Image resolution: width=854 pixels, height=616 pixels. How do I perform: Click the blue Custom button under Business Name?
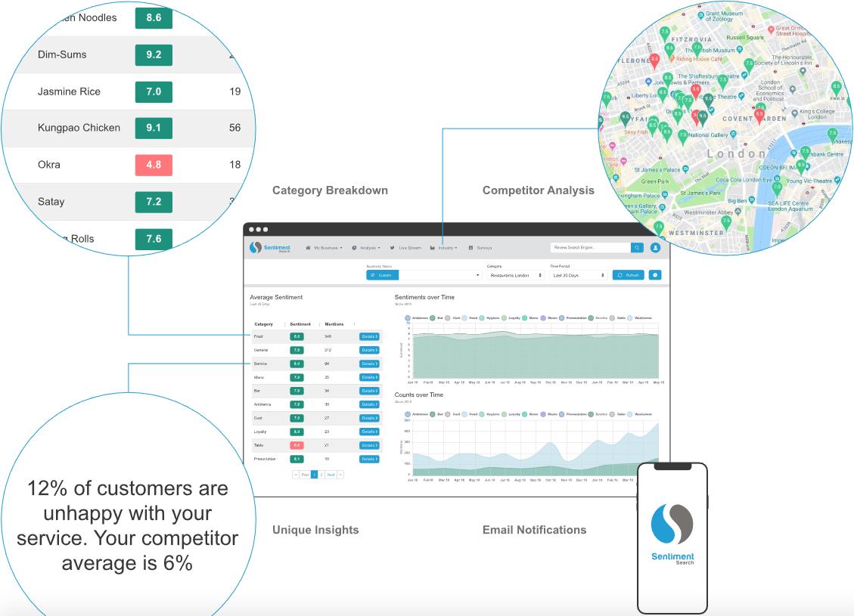[x=382, y=275]
